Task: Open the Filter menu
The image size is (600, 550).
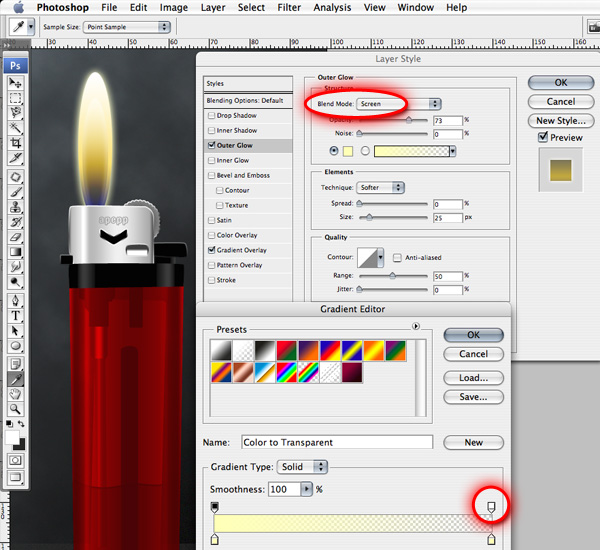Action: coord(289,8)
